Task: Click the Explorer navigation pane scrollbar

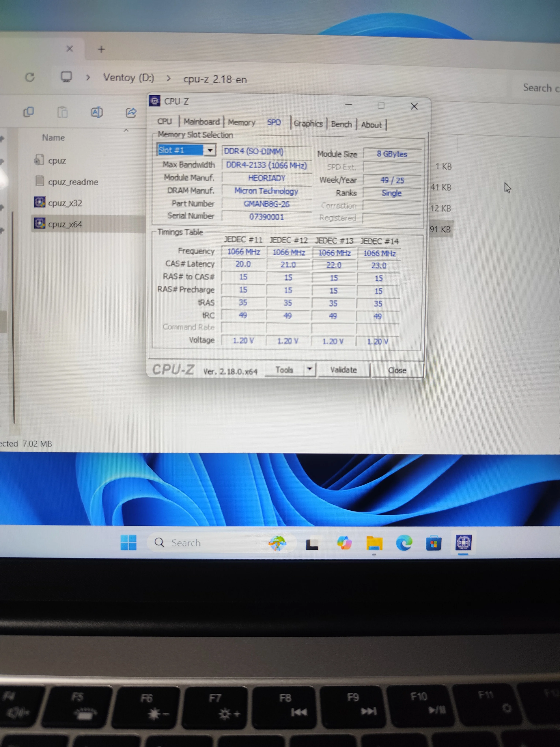Action: pos(14,317)
